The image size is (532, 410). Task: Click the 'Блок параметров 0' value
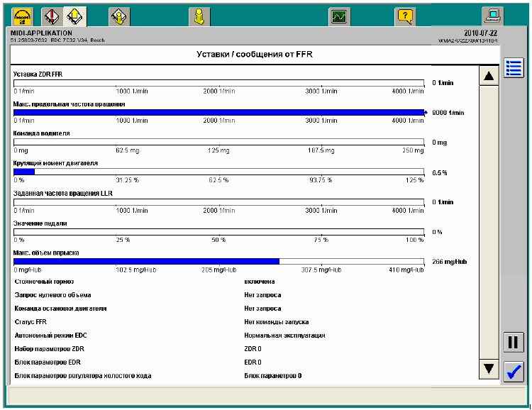coord(273,376)
